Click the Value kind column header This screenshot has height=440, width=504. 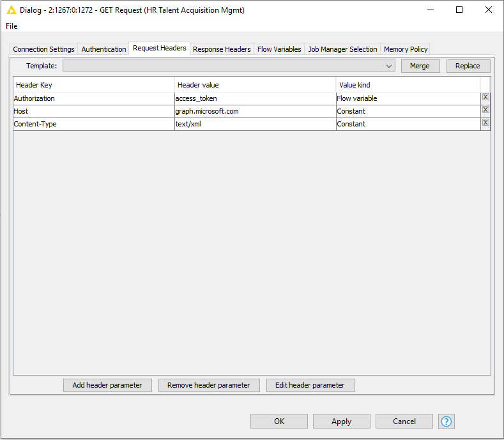(408, 85)
